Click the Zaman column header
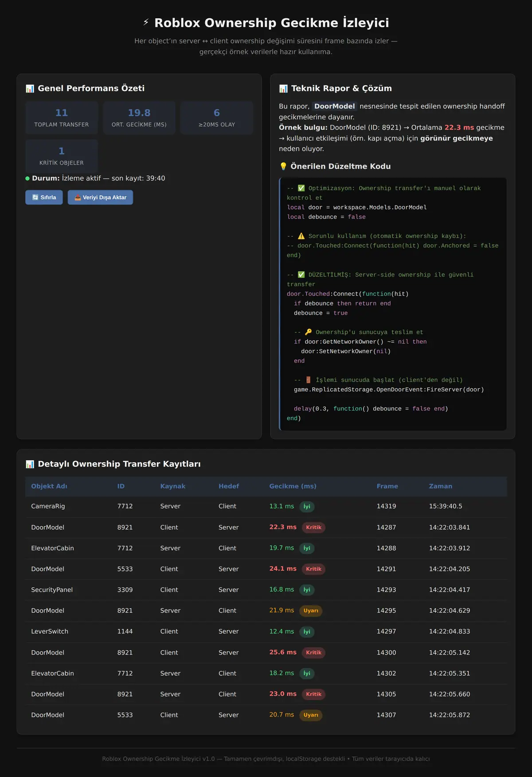Image resolution: width=532 pixels, height=777 pixels. pos(441,486)
